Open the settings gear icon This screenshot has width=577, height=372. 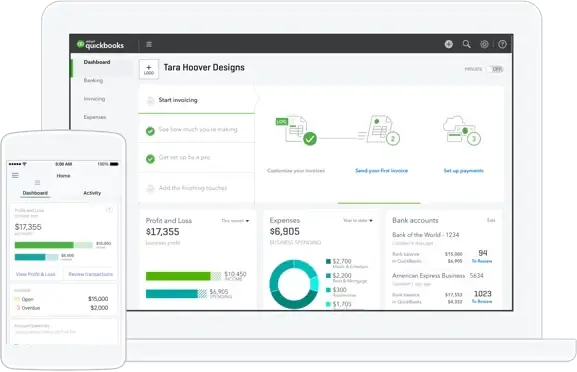pyautogui.click(x=484, y=44)
